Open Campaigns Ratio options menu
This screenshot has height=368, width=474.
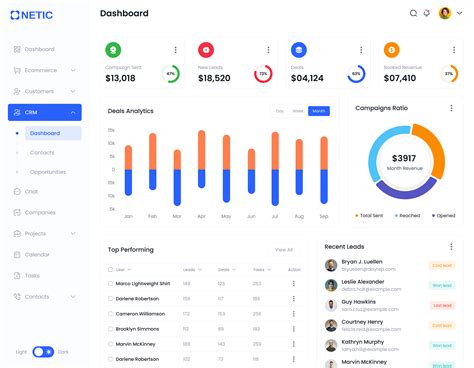click(451, 108)
